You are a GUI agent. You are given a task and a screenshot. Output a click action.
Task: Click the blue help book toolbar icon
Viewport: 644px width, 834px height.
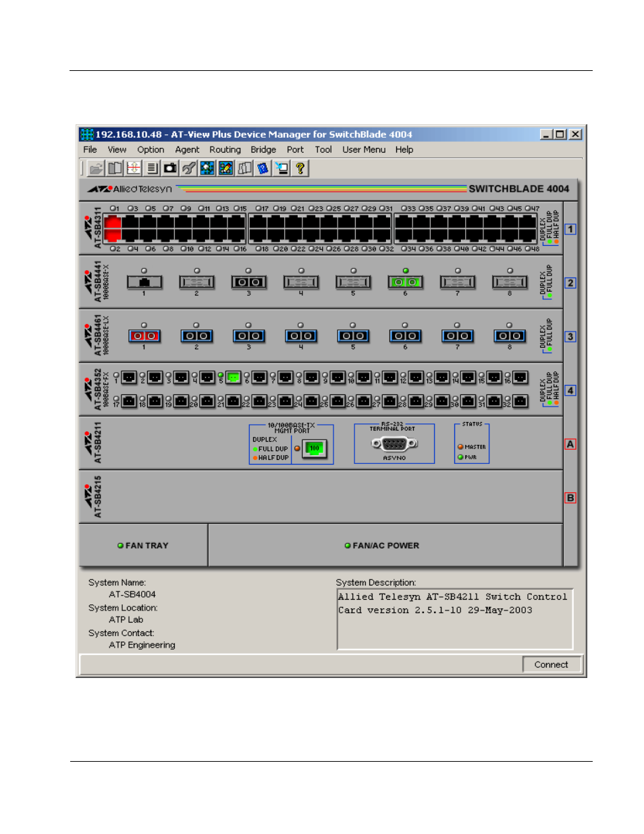tap(263, 168)
